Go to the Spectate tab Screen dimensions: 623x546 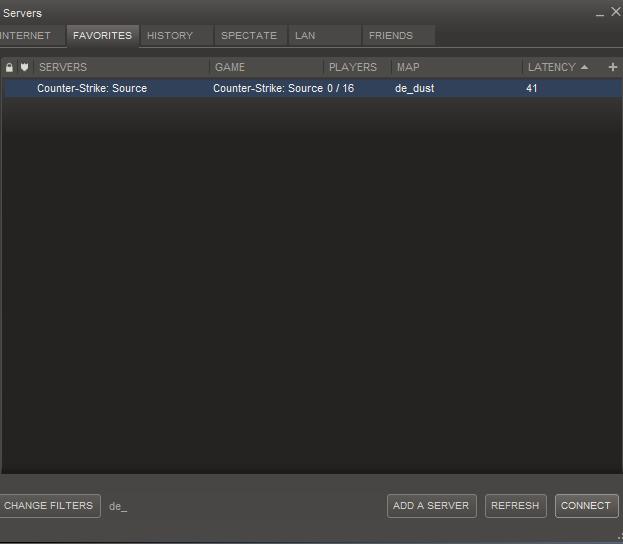coord(250,36)
